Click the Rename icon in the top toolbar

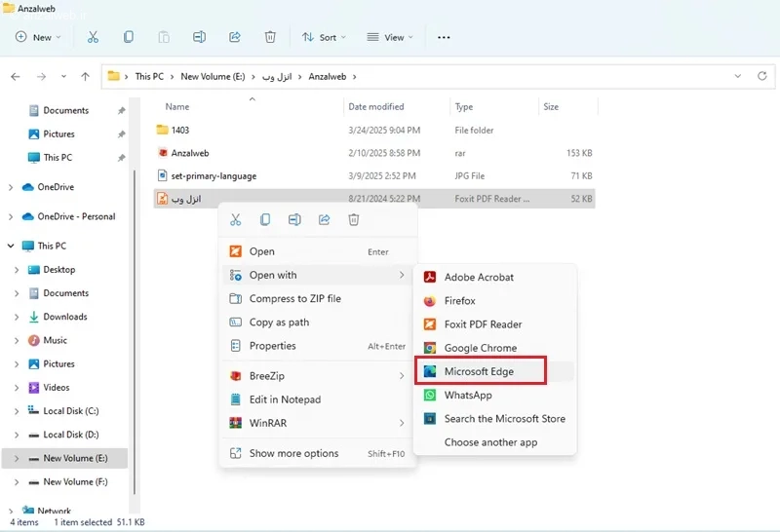(199, 37)
